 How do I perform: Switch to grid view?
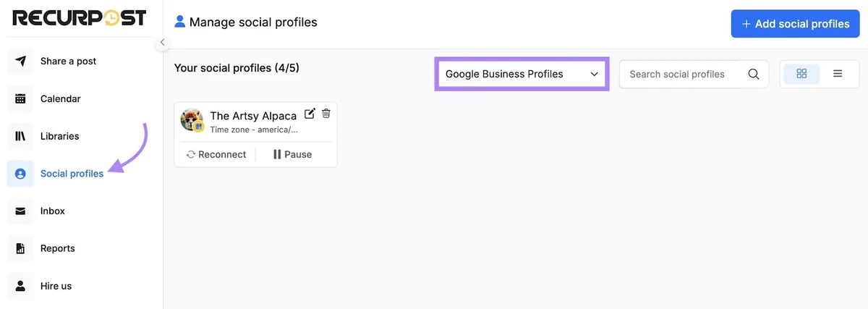pos(801,74)
